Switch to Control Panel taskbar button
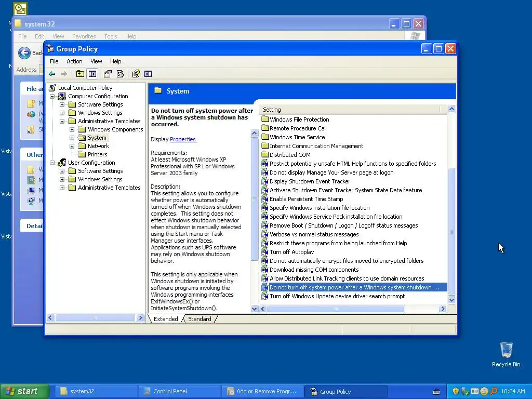The height and width of the screenshot is (399, 532). point(179,391)
